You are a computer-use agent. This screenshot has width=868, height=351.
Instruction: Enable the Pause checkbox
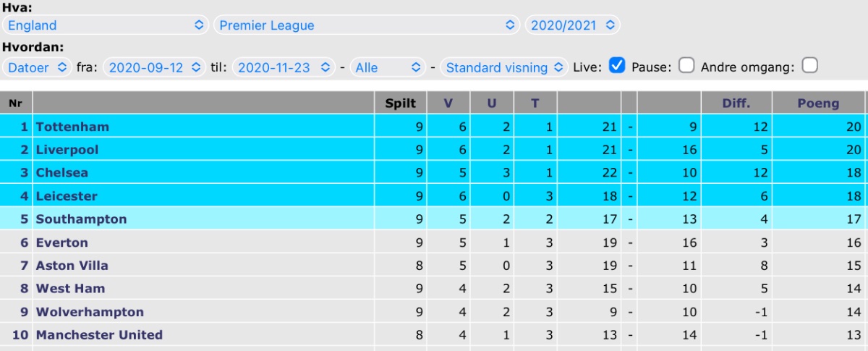click(687, 66)
